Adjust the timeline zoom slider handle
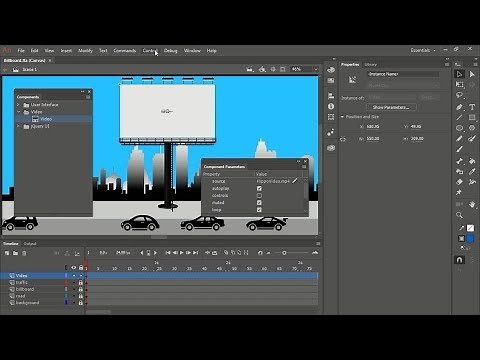Viewport: 480px width, 360px height. click(284, 253)
